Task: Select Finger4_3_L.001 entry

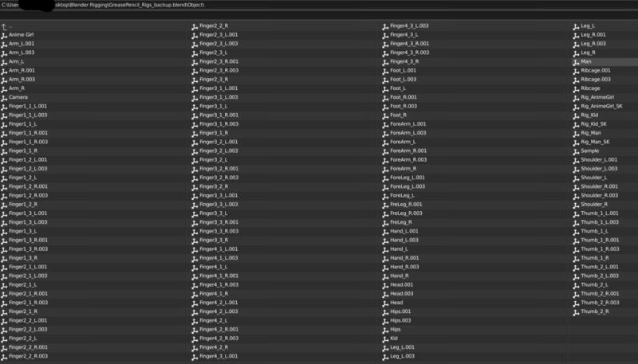Action: [x=219, y=357]
